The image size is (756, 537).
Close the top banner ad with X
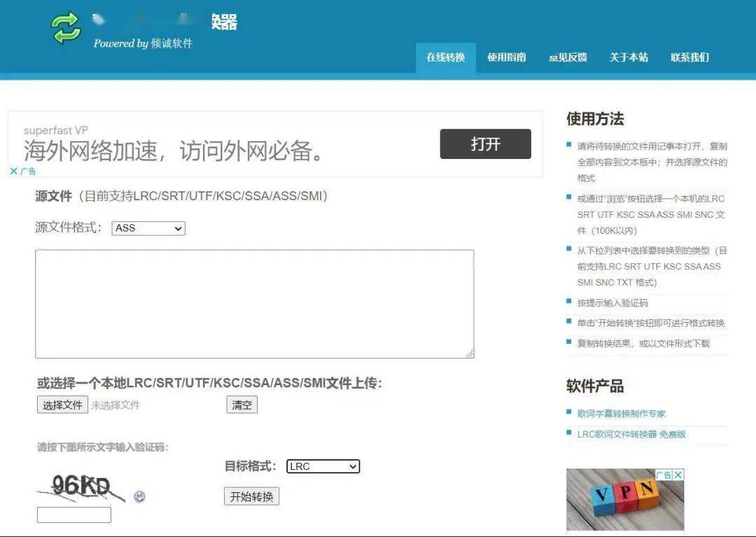point(13,171)
